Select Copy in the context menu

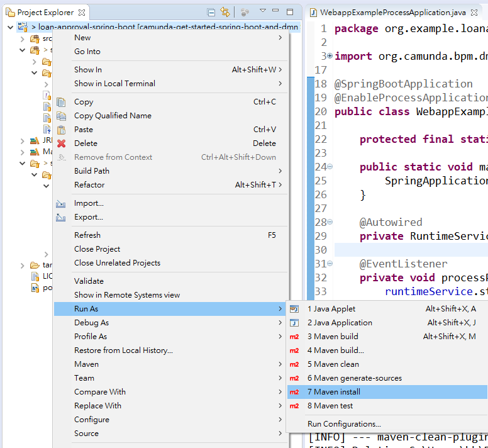tap(84, 102)
